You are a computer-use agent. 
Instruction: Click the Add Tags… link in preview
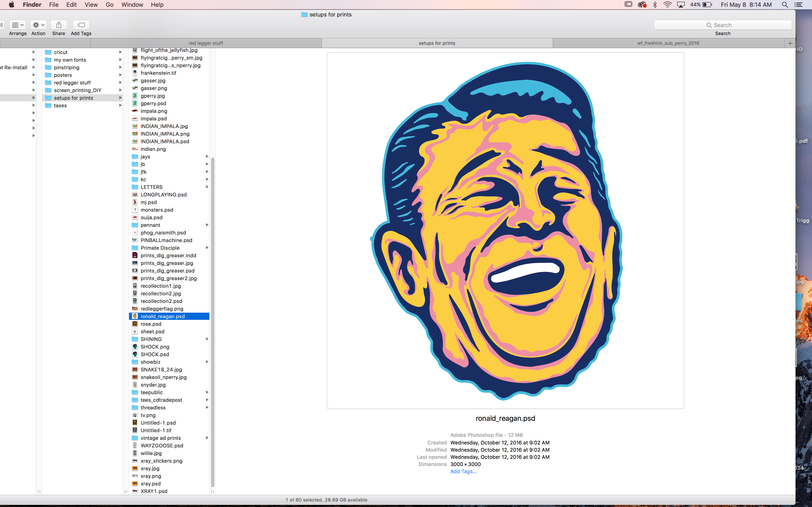[x=463, y=472]
